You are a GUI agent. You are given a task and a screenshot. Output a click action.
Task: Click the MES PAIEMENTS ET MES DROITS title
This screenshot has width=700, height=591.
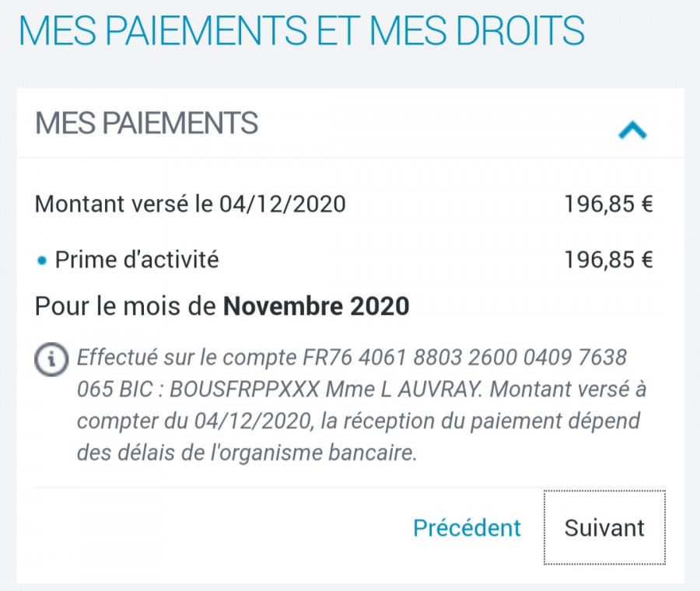click(302, 30)
